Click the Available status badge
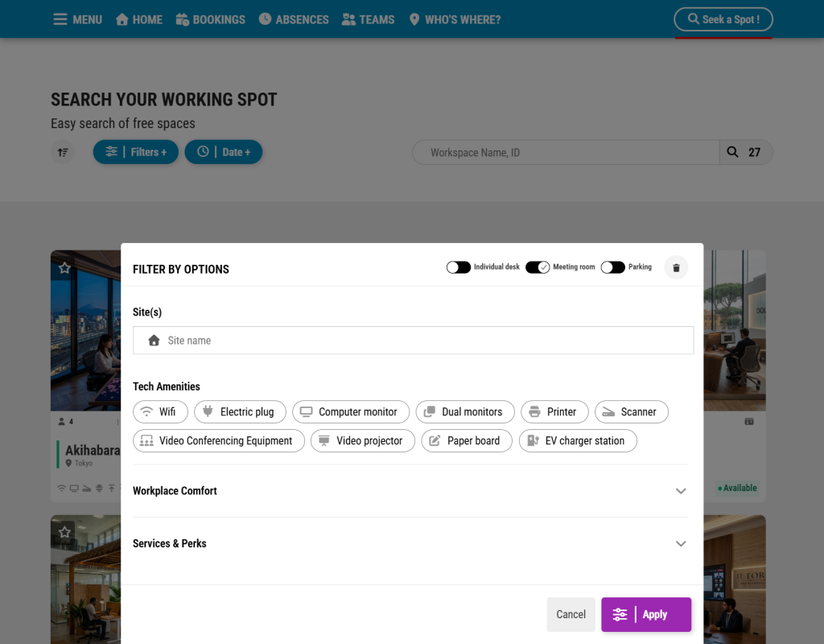This screenshot has height=644, width=824. [738, 488]
